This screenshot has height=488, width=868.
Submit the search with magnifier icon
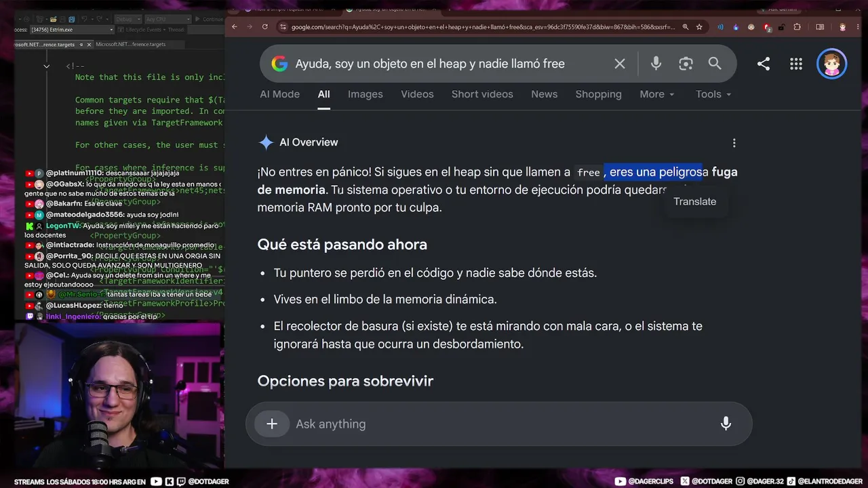click(715, 64)
